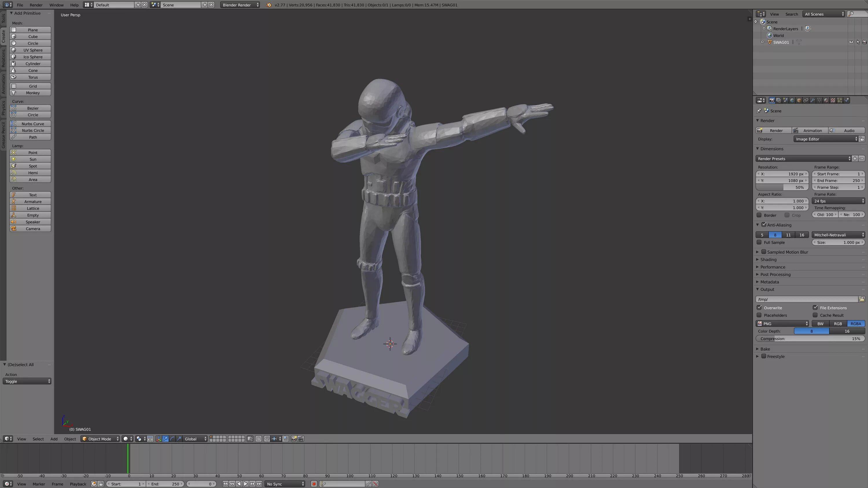
Task: Click the Global transform orientation icon
Action: pos(194,439)
